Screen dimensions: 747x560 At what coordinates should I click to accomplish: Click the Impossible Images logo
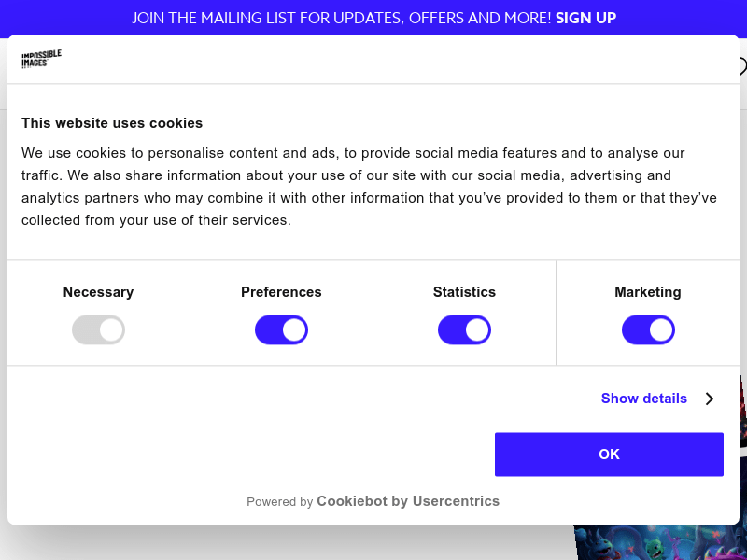point(41,59)
